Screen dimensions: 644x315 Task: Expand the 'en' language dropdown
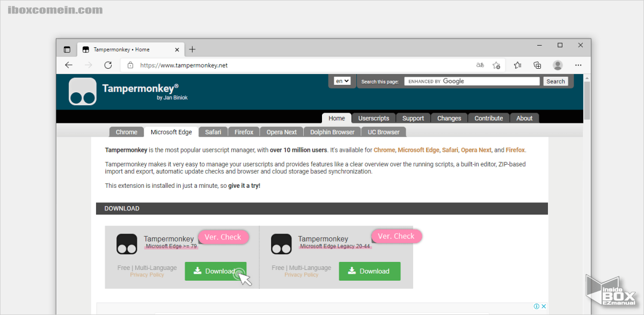[342, 81]
